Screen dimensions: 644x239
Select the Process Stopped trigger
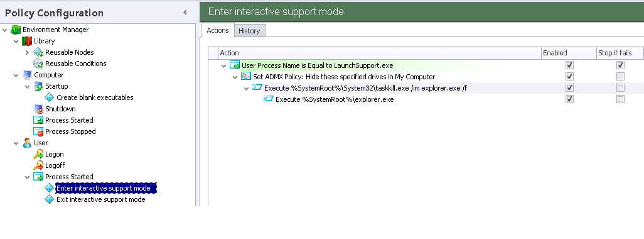pos(70,131)
